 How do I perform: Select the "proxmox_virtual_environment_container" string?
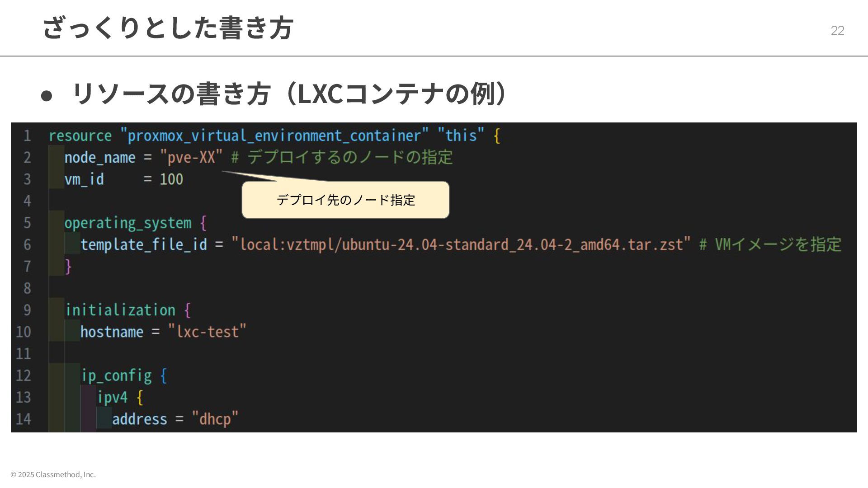tap(274, 136)
